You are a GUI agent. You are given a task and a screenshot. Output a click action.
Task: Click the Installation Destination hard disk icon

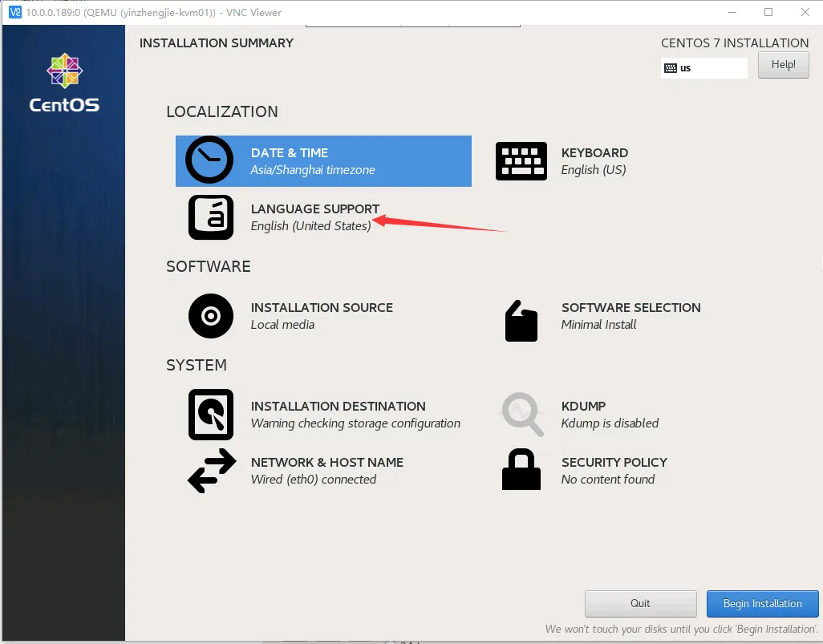211,415
